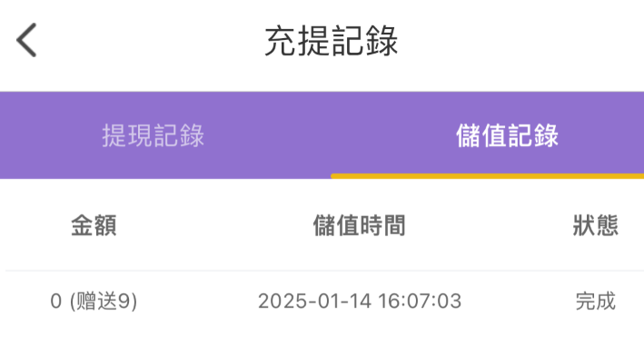The image size is (644, 346).
Task: Click the divider line under the column headers
Action: pos(324,271)
